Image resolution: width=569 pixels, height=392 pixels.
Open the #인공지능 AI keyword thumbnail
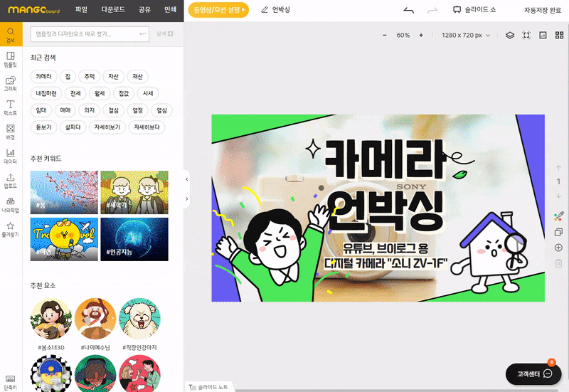134,239
